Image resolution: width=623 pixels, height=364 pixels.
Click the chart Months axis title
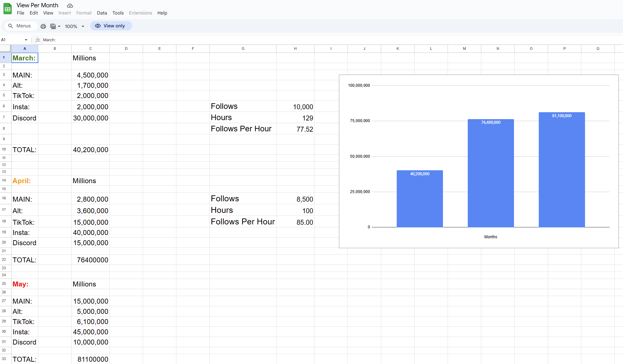pyautogui.click(x=491, y=237)
